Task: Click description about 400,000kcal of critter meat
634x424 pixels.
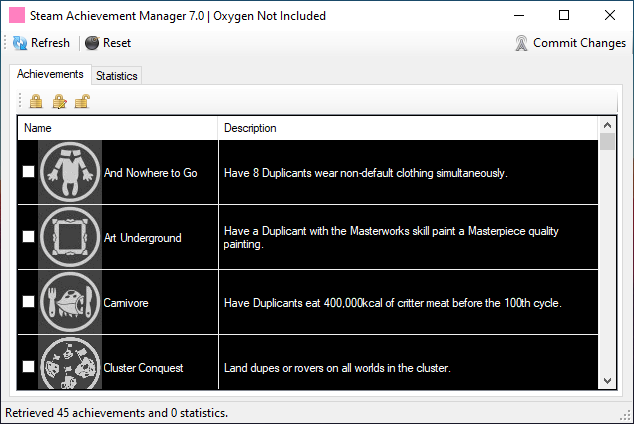Action: pos(393,303)
